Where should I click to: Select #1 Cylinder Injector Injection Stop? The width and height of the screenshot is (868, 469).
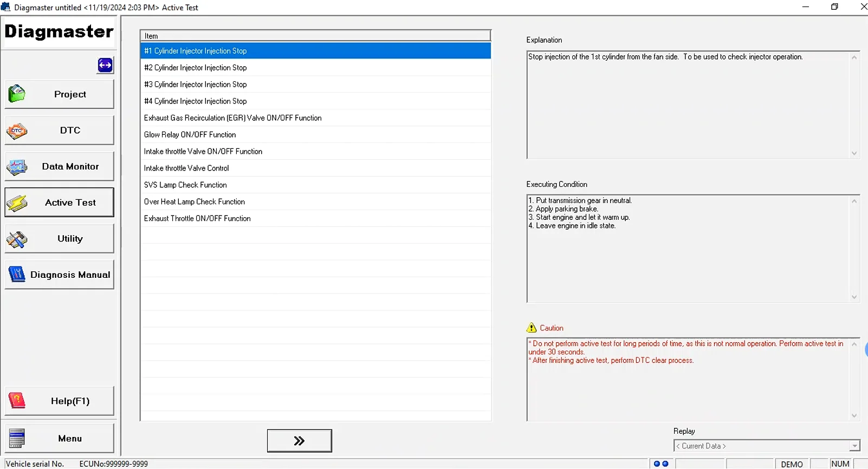315,51
